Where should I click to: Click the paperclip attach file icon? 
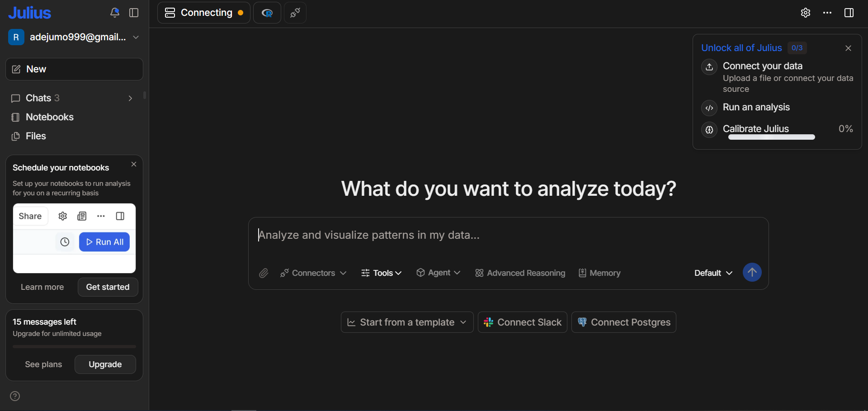point(264,273)
